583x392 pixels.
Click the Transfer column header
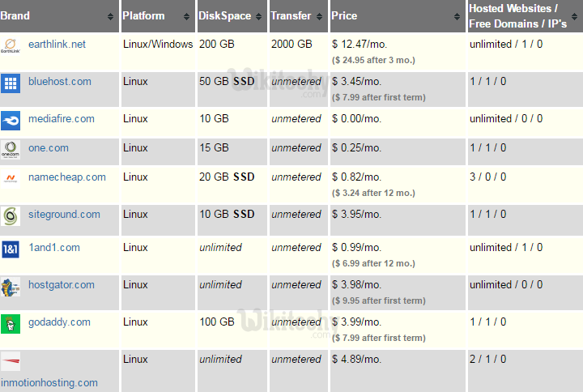pos(291,16)
